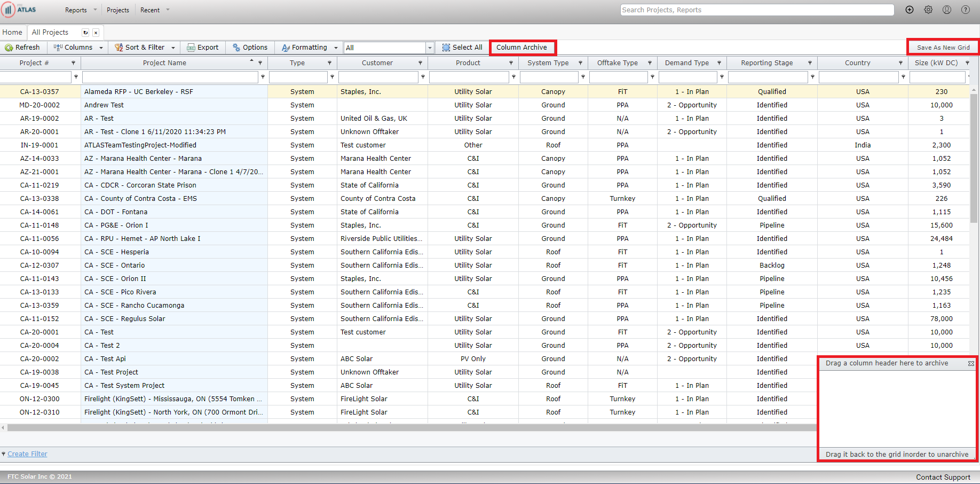Open the Type header filter icon
This screenshot has width=980, height=484.
tap(329, 63)
